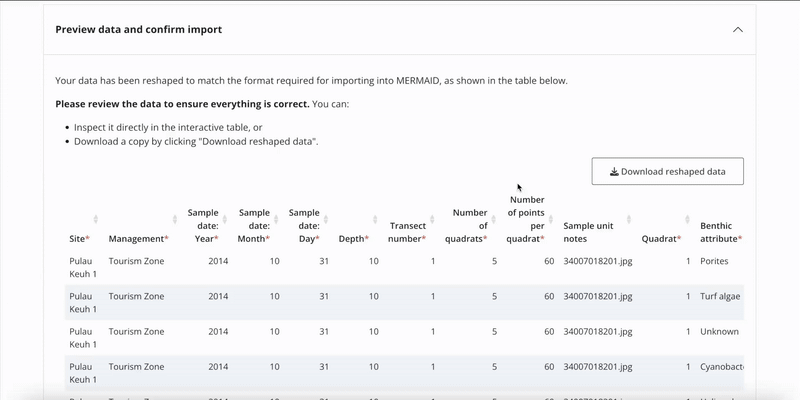
Task: Click the Depth column header text
Action: pos(354,239)
